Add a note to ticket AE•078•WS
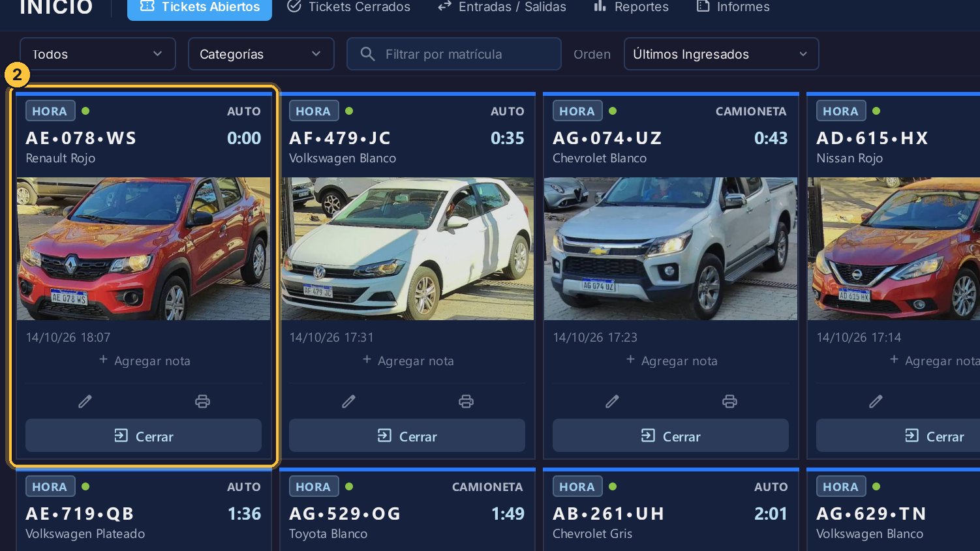This screenshot has height=551, width=980. click(144, 361)
